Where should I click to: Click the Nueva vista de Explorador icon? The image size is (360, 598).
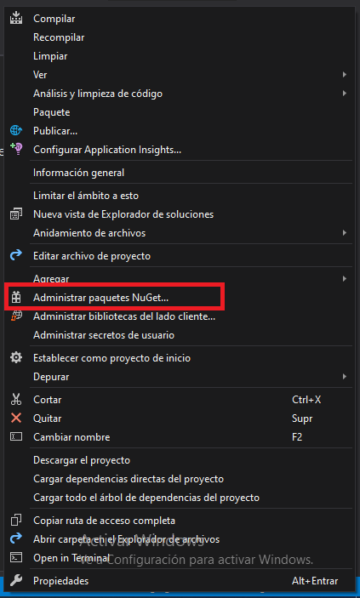pyautogui.click(x=16, y=214)
